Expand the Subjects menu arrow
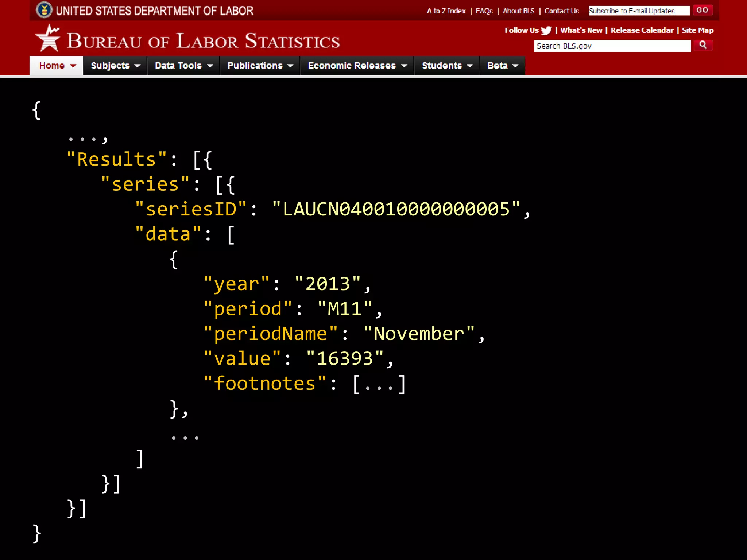The image size is (747, 560). tap(138, 66)
